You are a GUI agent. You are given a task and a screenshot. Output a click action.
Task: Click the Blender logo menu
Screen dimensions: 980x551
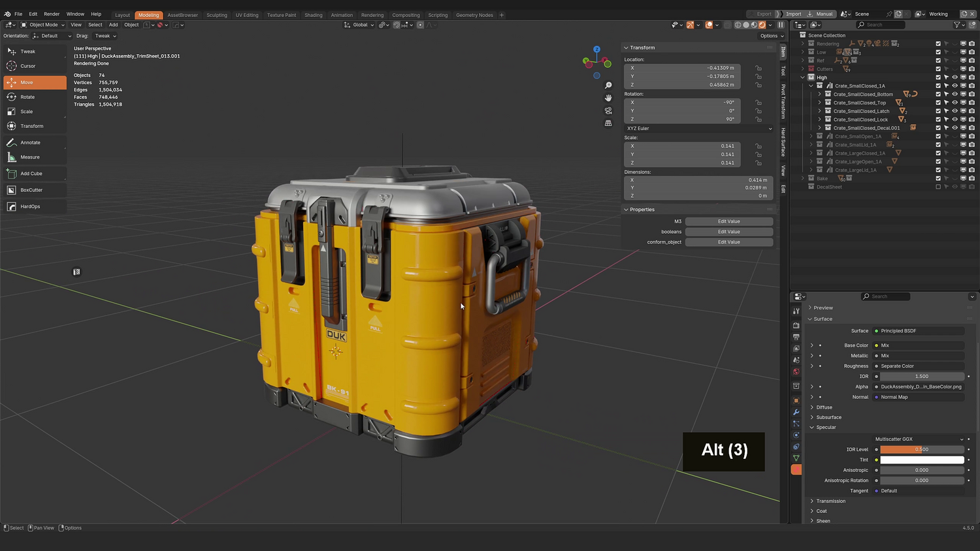[x=7, y=14]
